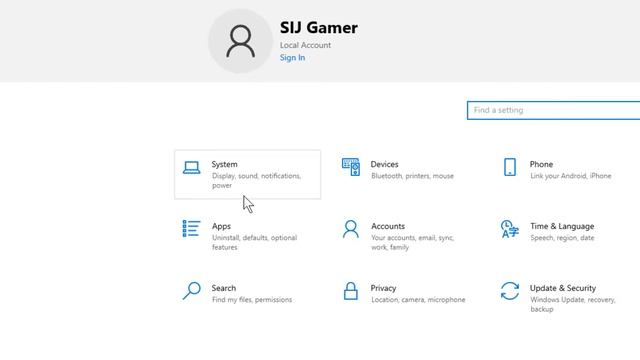Click the SIJ Gamer profile avatar
The image size is (640, 360).
coord(240,41)
